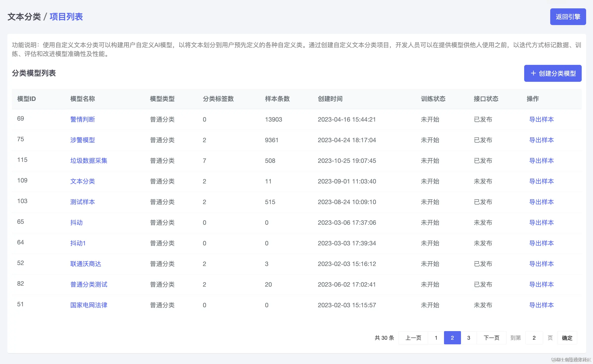Viewport: 593px width, 364px height.
Task: Go to page 1 in pagination
Action: (436, 338)
